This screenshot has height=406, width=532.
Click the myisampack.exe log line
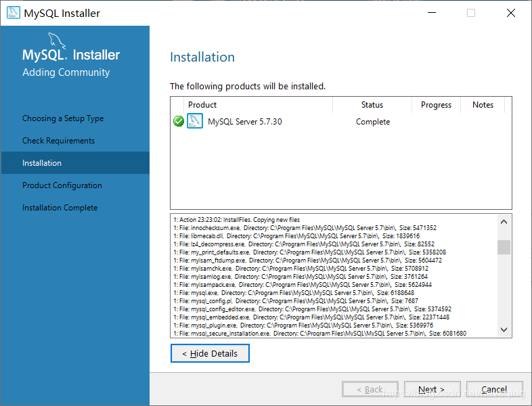tap(303, 285)
